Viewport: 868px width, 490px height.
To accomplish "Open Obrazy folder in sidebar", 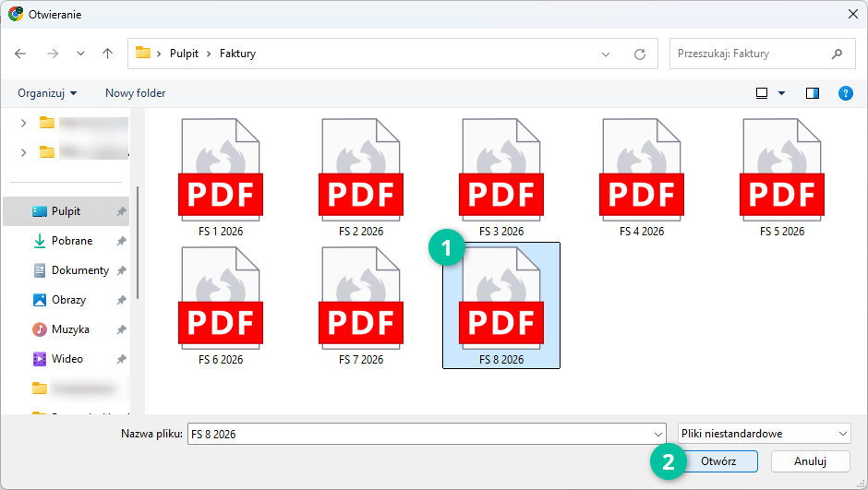I will click(68, 300).
